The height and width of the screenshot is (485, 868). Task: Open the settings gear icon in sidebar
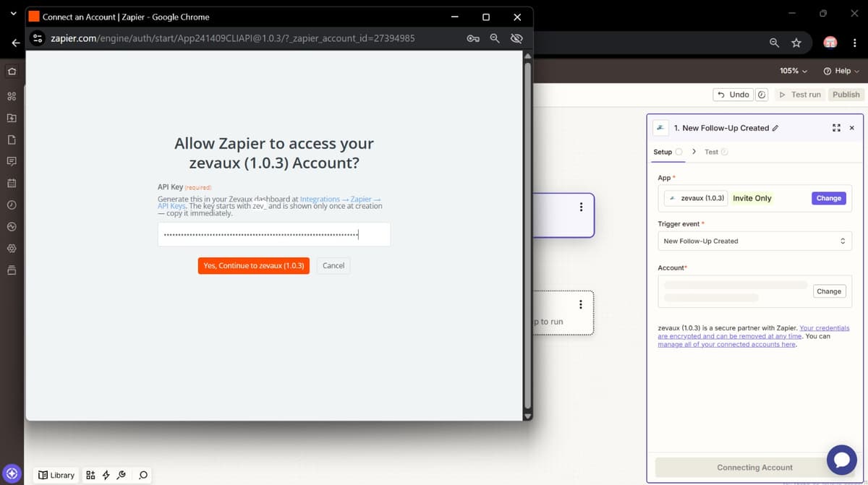(x=12, y=248)
